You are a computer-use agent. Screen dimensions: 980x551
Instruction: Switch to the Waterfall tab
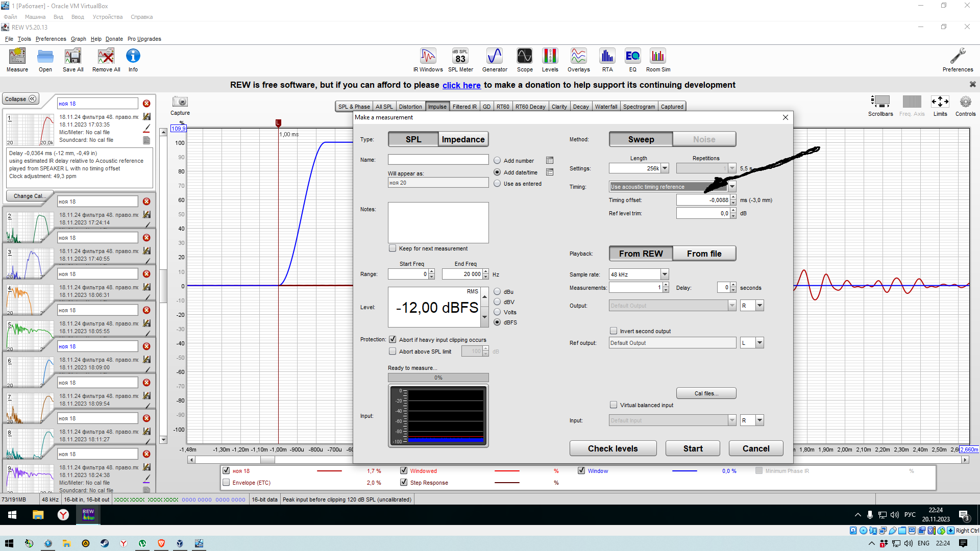pyautogui.click(x=606, y=107)
